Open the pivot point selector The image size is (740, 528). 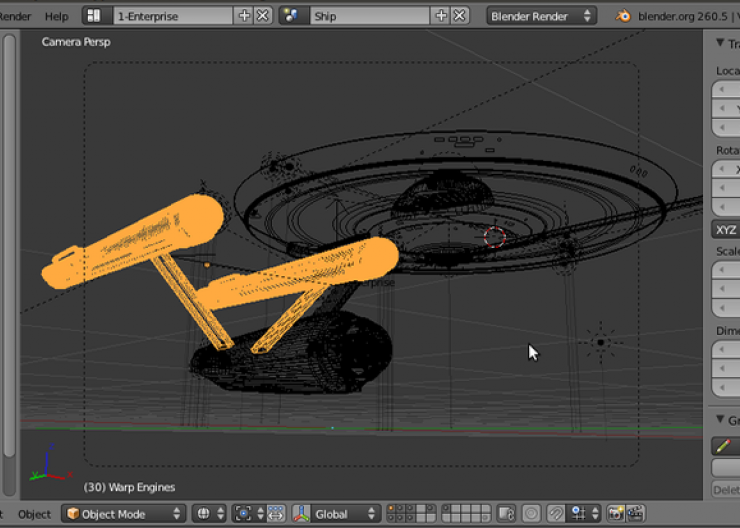click(x=249, y=514)
